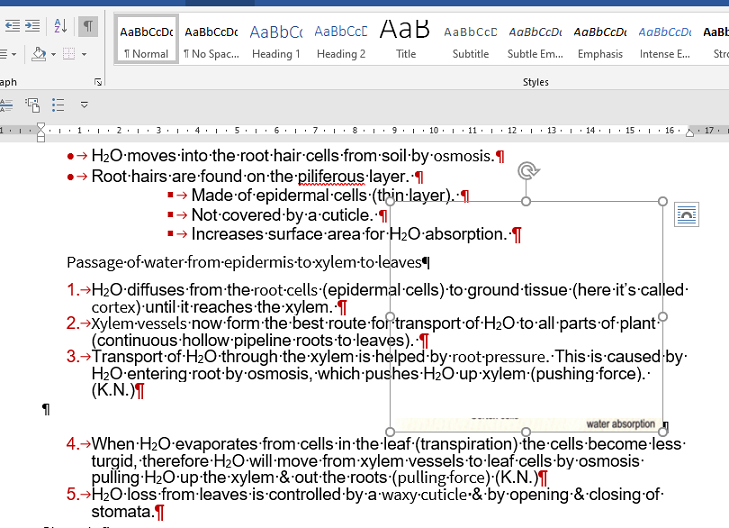Click the bullet list quick access icon
Screen dimensions: 729x528
point(58,105)
